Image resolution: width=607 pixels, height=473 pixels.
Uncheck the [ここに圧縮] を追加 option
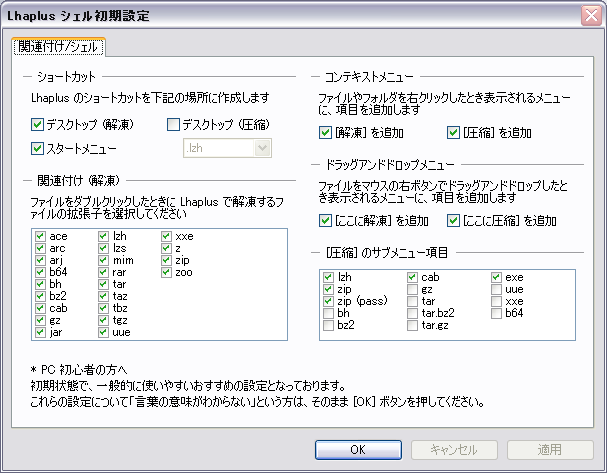453,221
